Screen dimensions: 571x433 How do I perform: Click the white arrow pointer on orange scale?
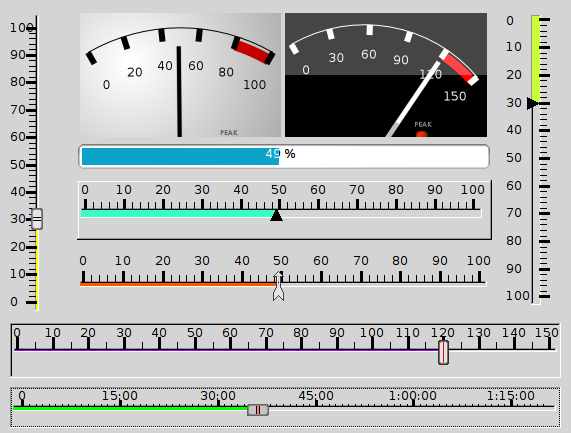click(279, 286)
